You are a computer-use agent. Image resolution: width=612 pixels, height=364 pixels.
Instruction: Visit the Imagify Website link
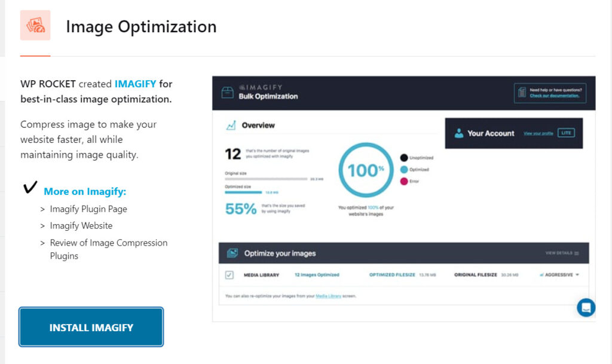[81, 226]
